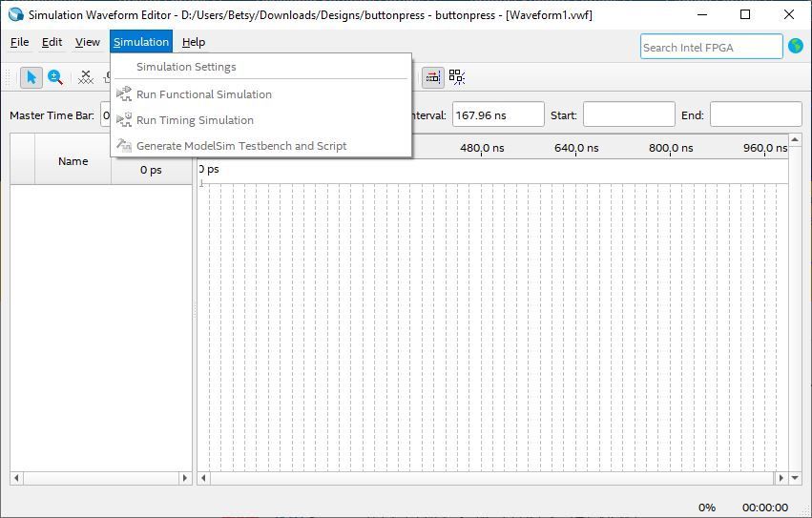Click the waveform horizontal scrollbar track
This screenshot has height=518, width=812.
492,478
